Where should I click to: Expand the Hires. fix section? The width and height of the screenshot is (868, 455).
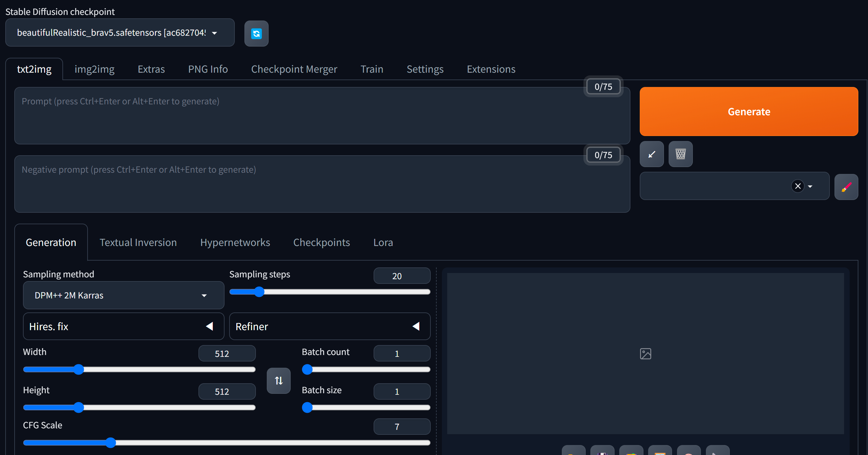123,326
